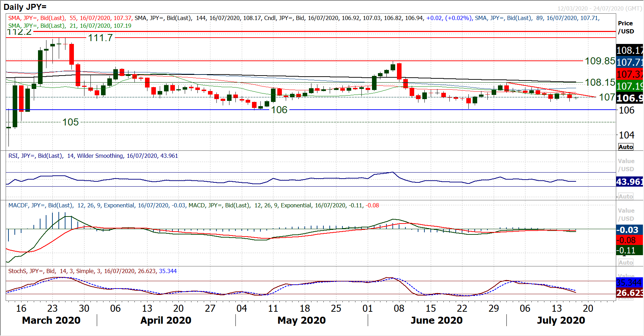Select the 107.19 green price tag
Viewport: 644px width, 336px height.
[630, 86]
